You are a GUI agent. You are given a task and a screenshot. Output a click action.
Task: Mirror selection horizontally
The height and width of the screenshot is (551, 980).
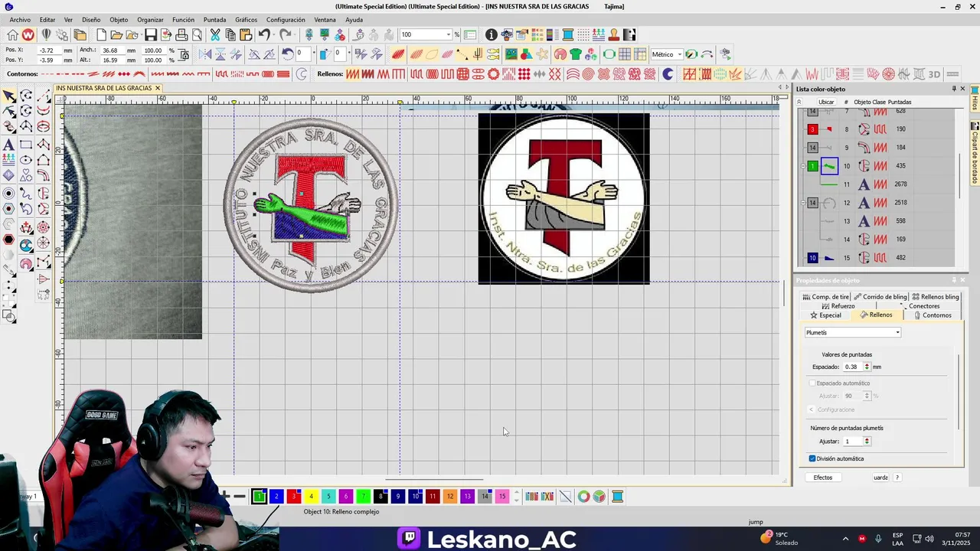click(x=205, y=54)
